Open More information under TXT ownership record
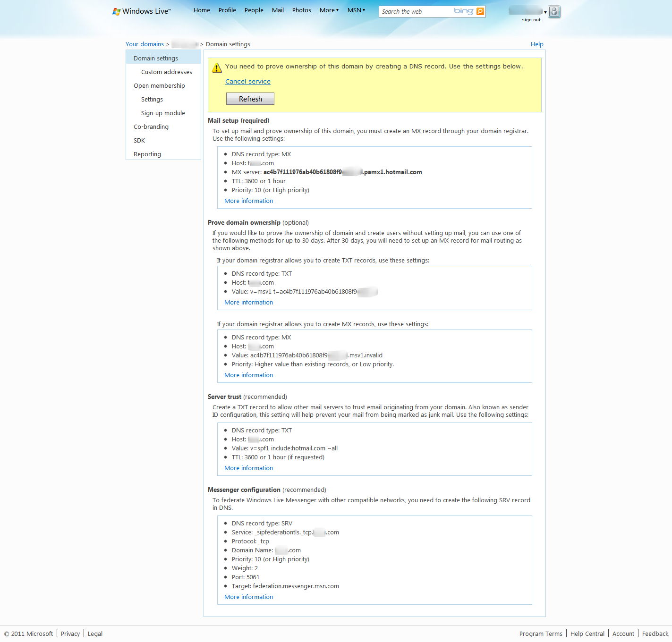The image size is (672, 642). coord(249,302)
